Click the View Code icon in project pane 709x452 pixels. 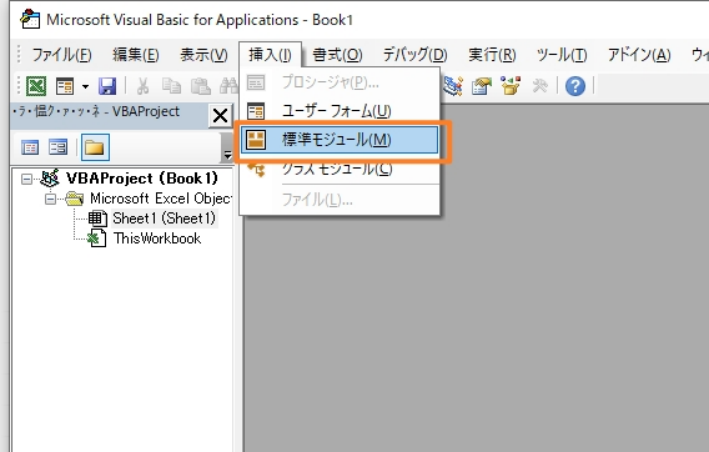click(x=30, y=147)
